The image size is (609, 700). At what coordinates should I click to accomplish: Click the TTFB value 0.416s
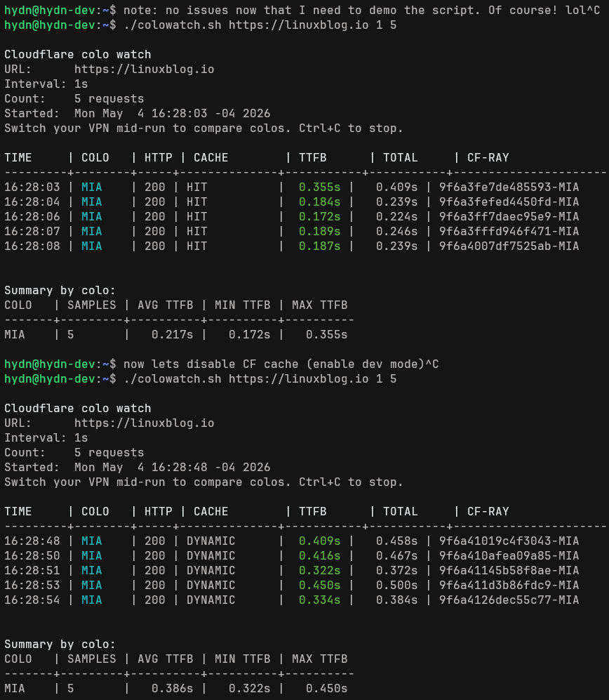pos(319,556)
